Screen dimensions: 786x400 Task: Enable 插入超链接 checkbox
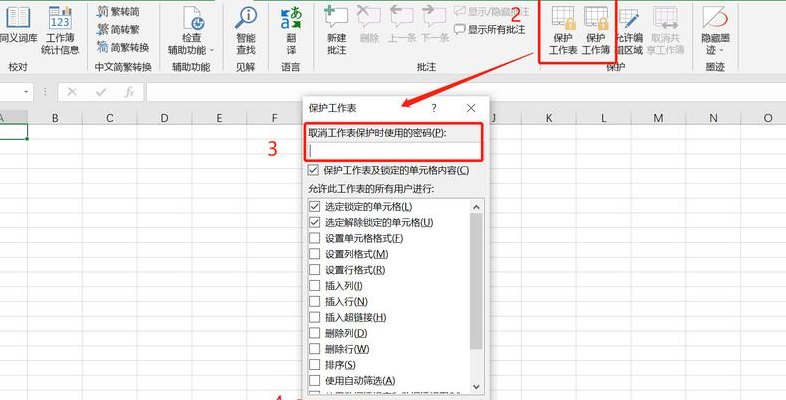[x=314, y=317]
